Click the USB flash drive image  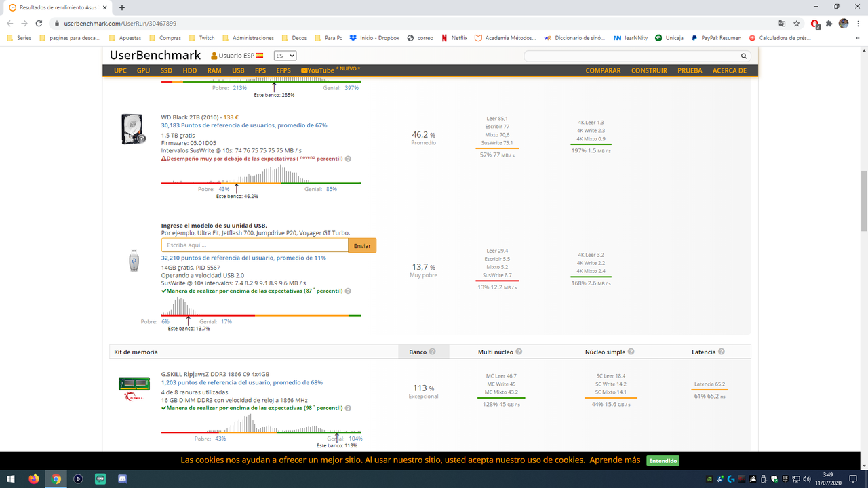(x=134, y=262)
